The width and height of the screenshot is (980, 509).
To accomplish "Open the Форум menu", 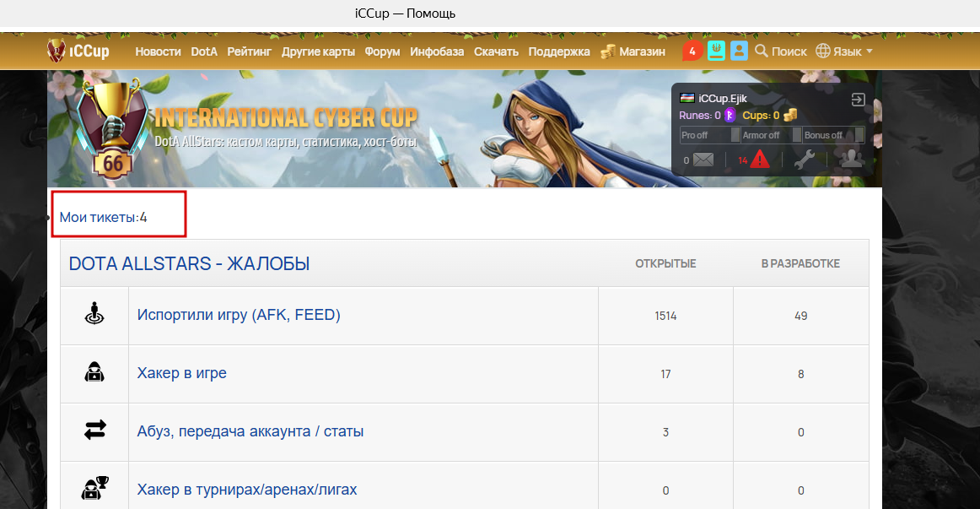I will (383, 51).
